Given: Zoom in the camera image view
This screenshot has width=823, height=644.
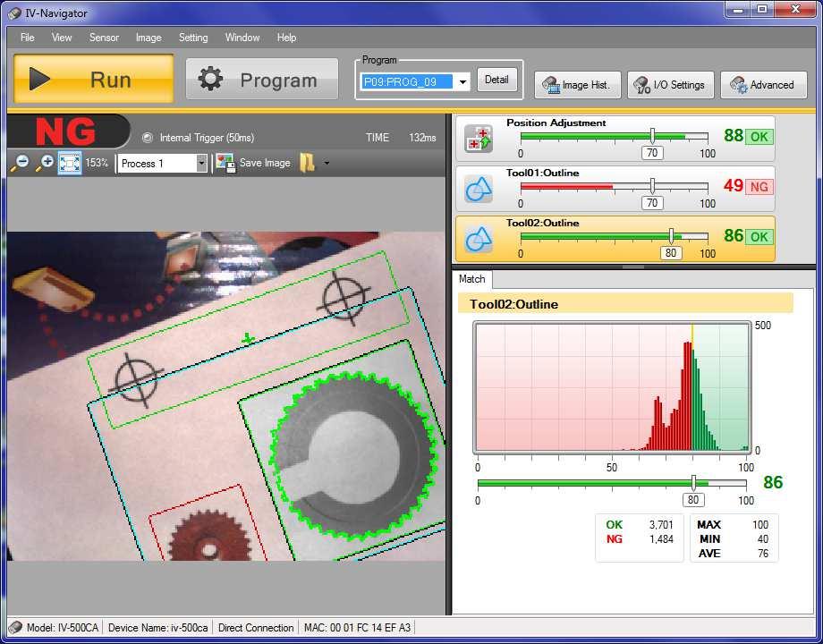Looking at the screenshot, I should click(x=45, y=163).
